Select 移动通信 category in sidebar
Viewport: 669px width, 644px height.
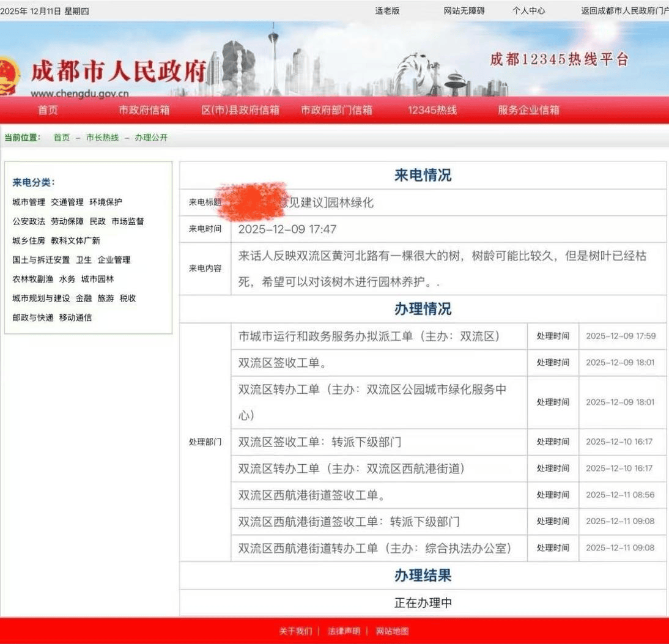(x=75, y=318)
